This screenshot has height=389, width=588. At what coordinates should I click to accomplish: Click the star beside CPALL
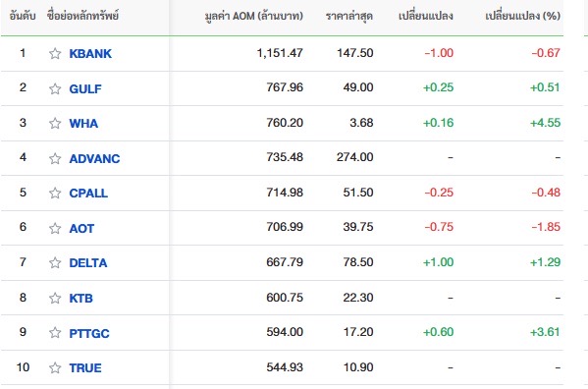[55, 194]
